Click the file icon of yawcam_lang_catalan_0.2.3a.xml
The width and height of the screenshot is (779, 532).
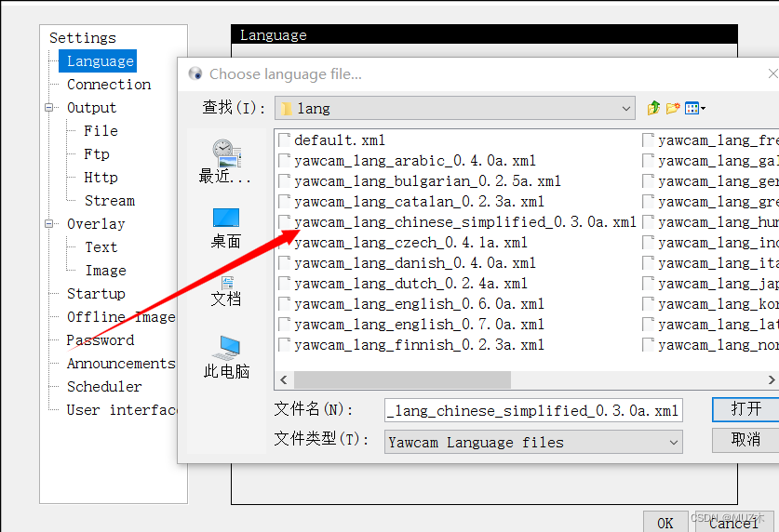[x=285, y=202]
